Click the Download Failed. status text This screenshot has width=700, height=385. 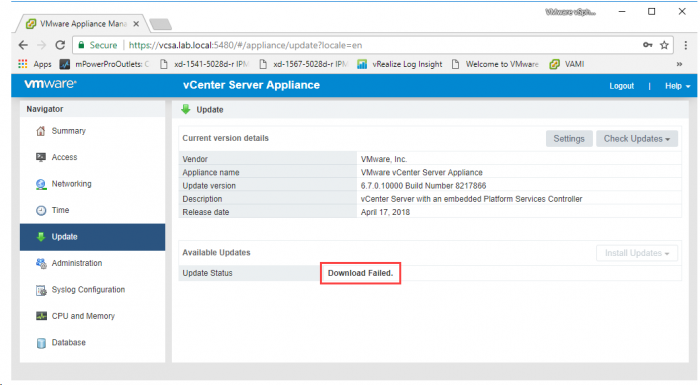coord(360,273)
